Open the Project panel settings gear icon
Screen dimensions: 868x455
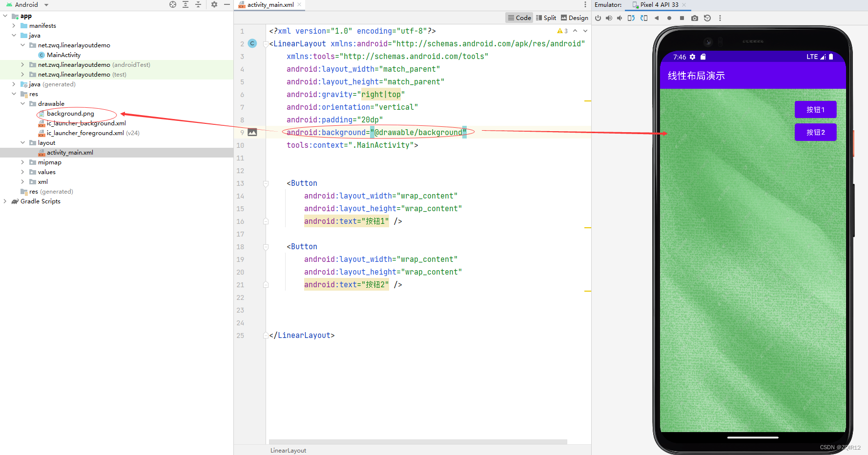tap(214, 4)
